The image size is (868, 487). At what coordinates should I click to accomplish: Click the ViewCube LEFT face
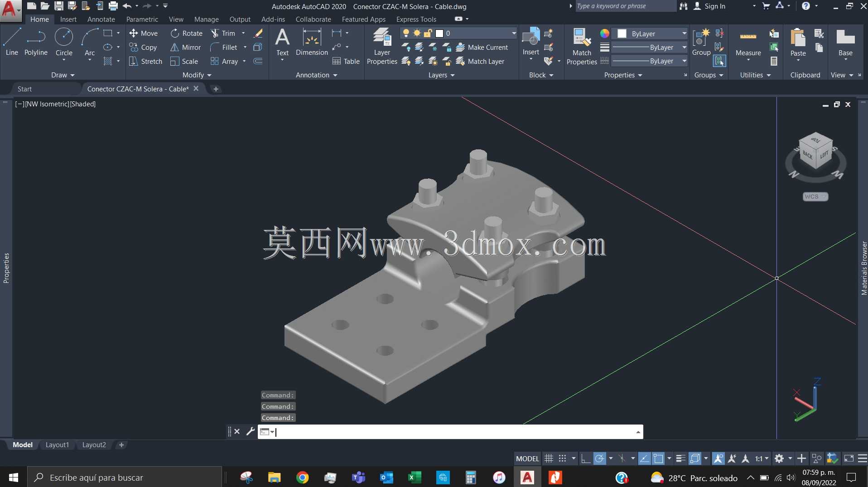pyautogui.click(x=824, y=155)
